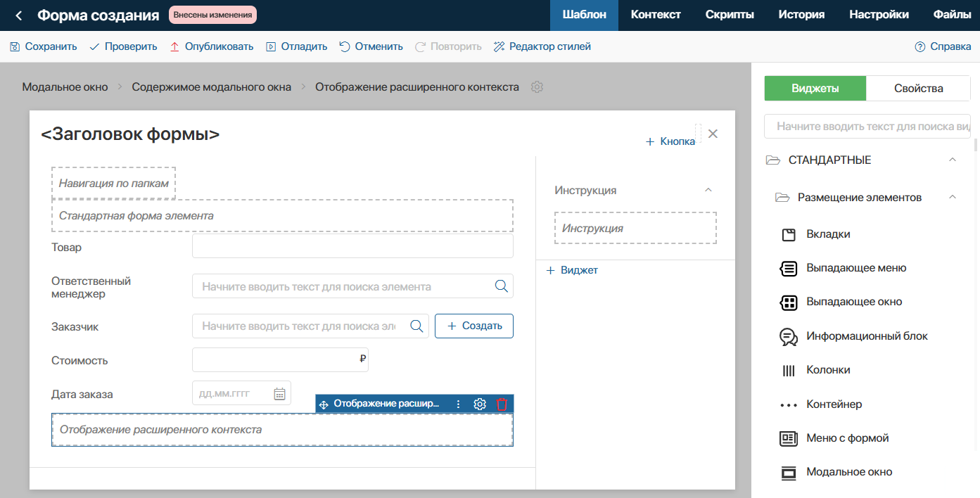Click the Внесены изменения badge

(212, 15)
